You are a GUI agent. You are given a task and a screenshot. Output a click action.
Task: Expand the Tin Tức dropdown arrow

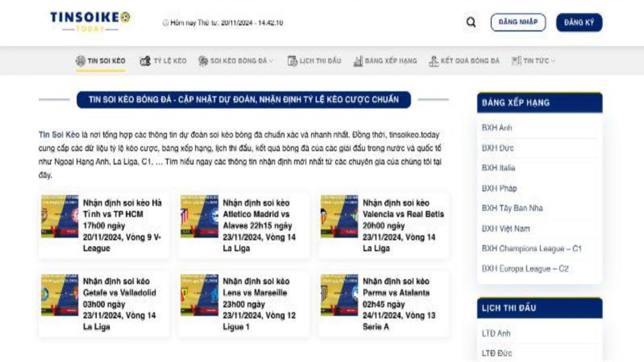click(x=553, y=61)
